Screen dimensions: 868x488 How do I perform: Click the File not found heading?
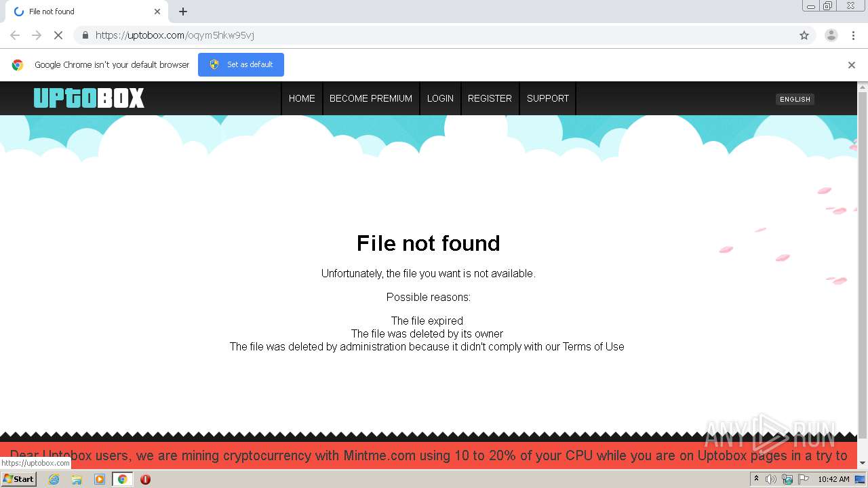point(428,243)
